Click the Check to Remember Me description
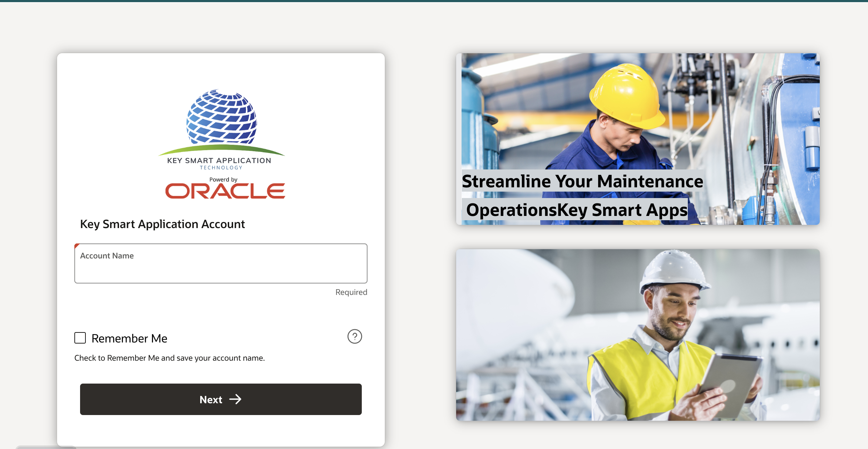The image size is (868, 449). coord(169,358)
